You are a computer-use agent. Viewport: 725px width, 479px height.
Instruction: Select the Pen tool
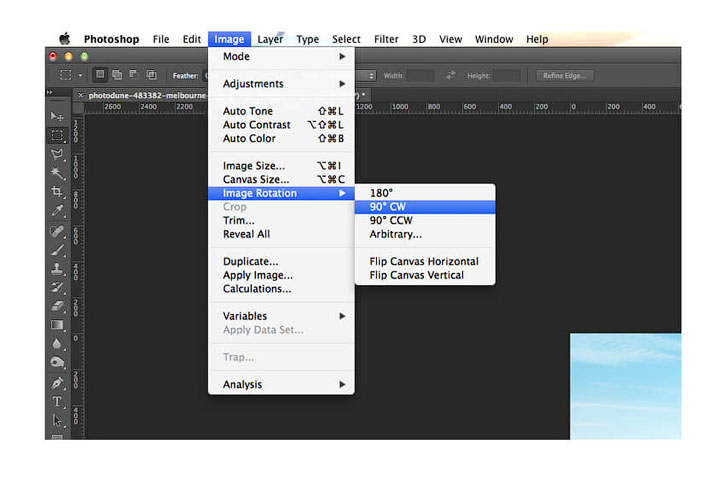pyautogui.click(x=57, y=383)
